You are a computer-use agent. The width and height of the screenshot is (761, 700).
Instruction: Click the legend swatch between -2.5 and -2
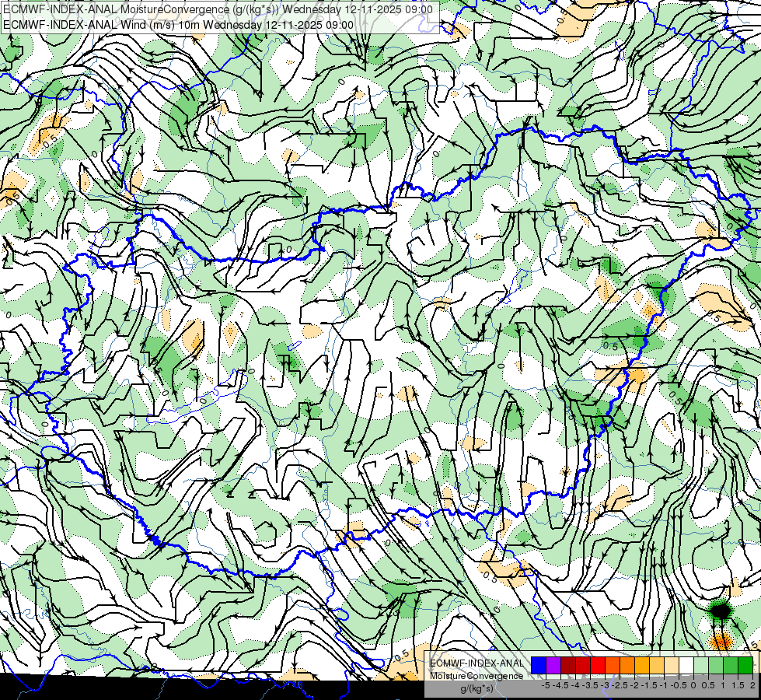point(627,665)
